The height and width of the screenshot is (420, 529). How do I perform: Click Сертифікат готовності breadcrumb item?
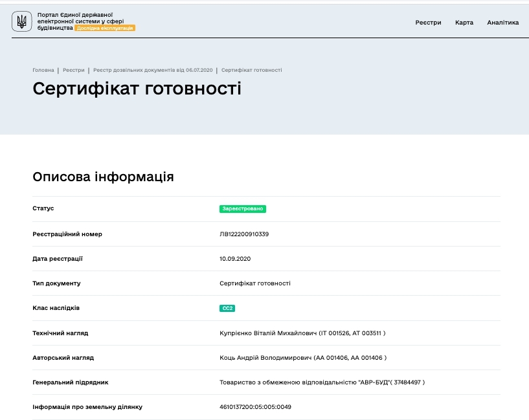[252, 70]
